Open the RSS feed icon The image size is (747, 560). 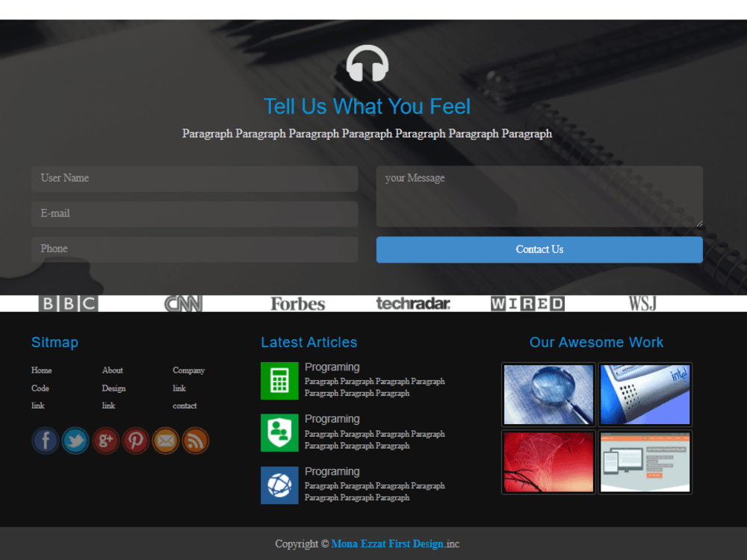[196, 441]
